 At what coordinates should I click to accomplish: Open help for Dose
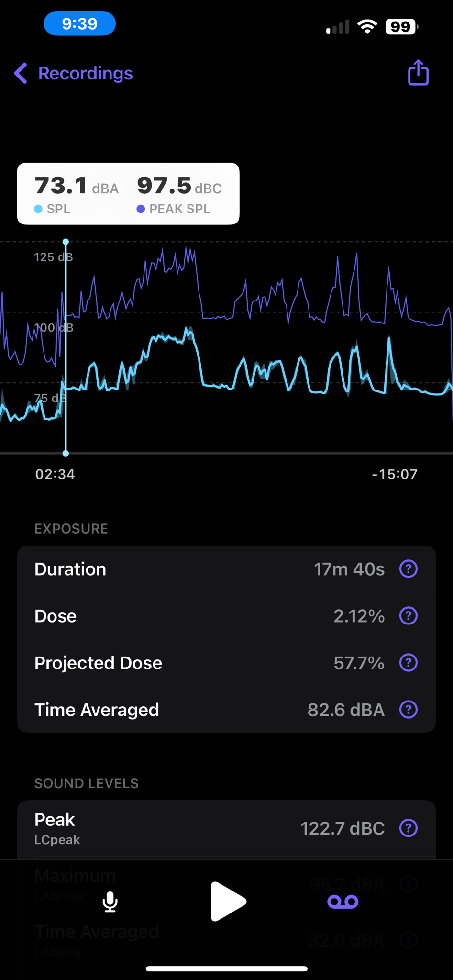409,616
